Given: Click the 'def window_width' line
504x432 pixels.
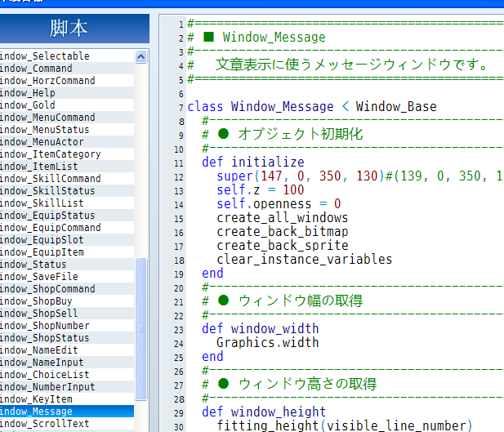Looking at the screenshot, I should point(261,328).
